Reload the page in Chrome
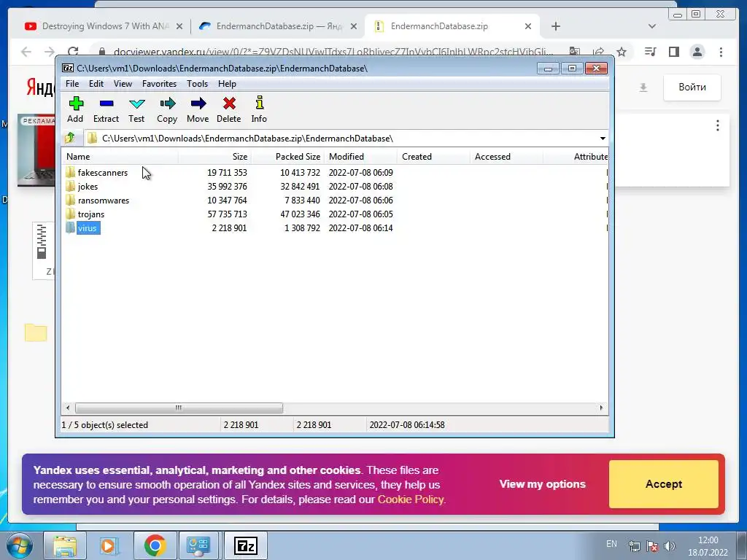Image resolution: width=747 pixels, height=560 pixels. click(x=73, y=52)
